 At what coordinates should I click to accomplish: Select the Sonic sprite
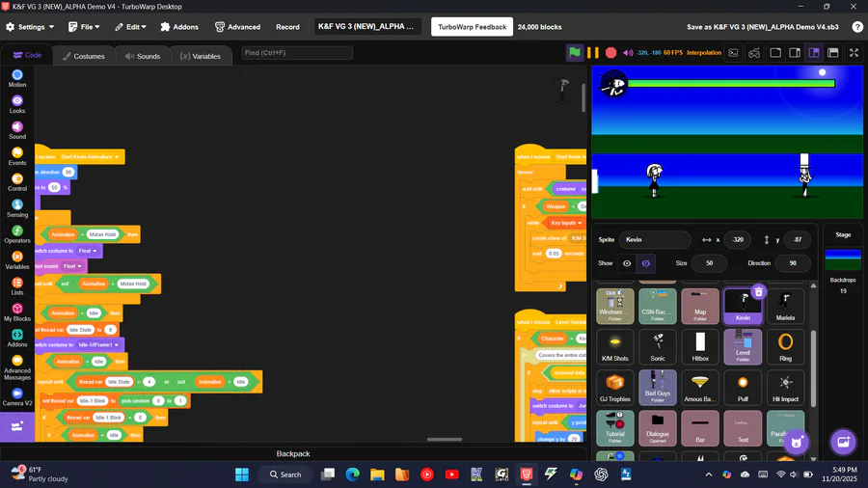[x=658, y=346]
